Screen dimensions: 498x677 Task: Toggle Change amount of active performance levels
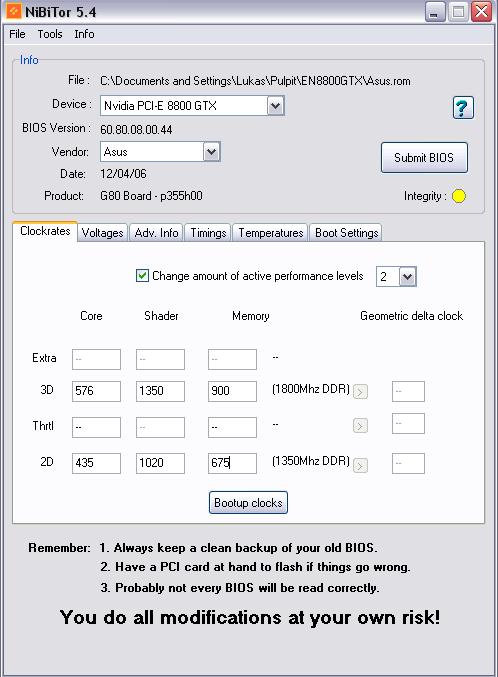142,275
